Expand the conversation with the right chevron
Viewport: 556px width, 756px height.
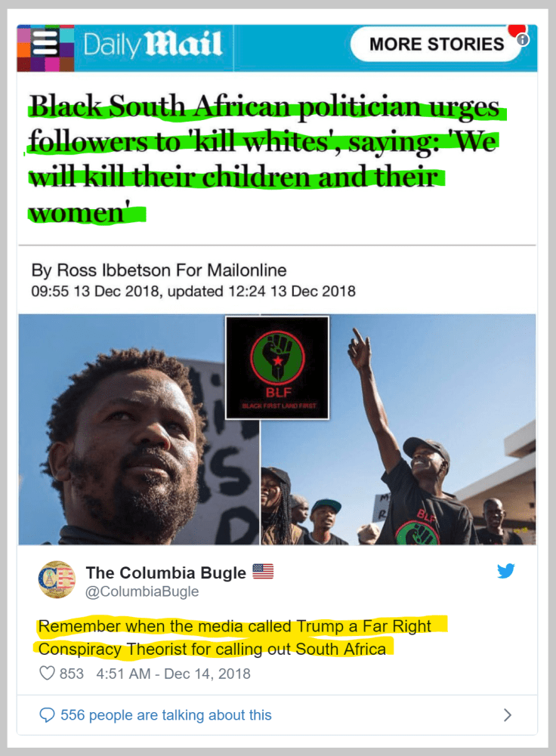coord(508,715)
